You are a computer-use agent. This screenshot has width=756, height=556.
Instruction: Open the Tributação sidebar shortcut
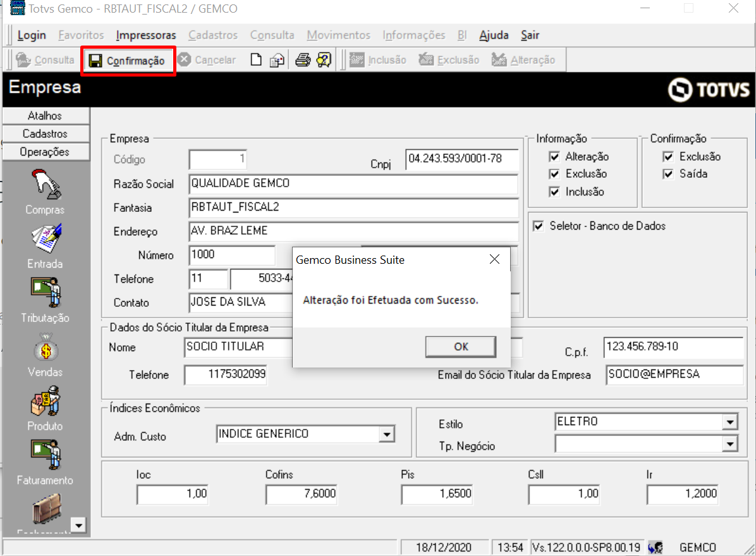pyautogui.click(x=45, y=300)
